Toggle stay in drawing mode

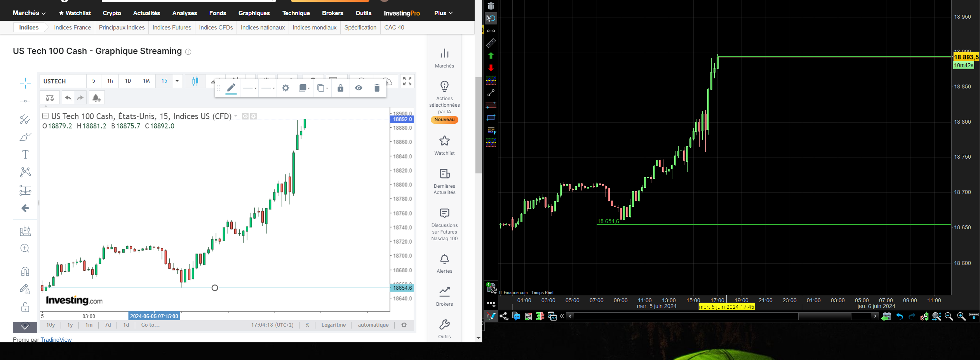pos(25,289)
